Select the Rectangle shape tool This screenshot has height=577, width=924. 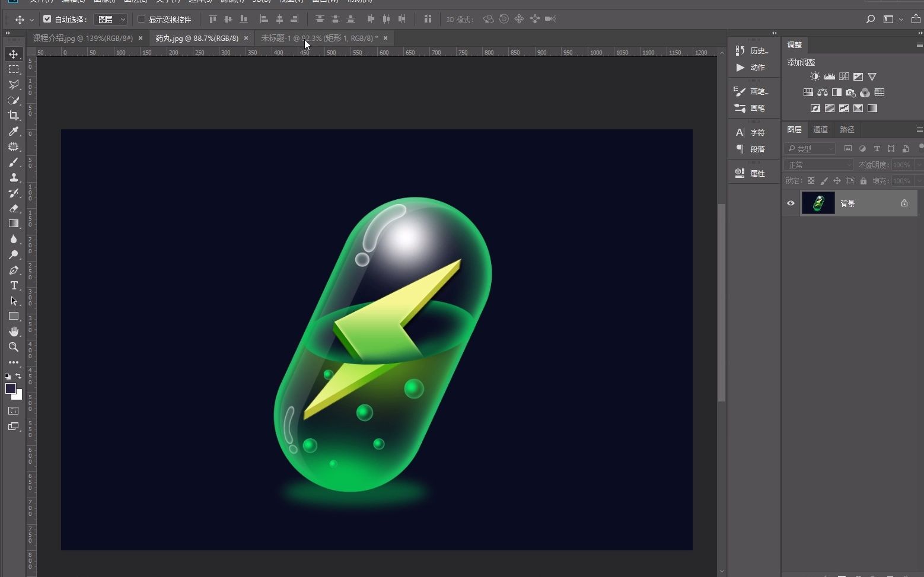13,316
